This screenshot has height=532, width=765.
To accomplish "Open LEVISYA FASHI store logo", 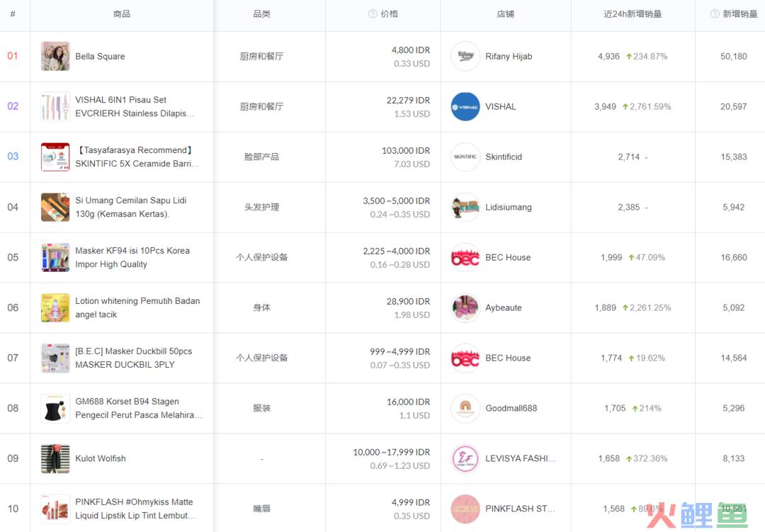I will click(x=465, y=458).
